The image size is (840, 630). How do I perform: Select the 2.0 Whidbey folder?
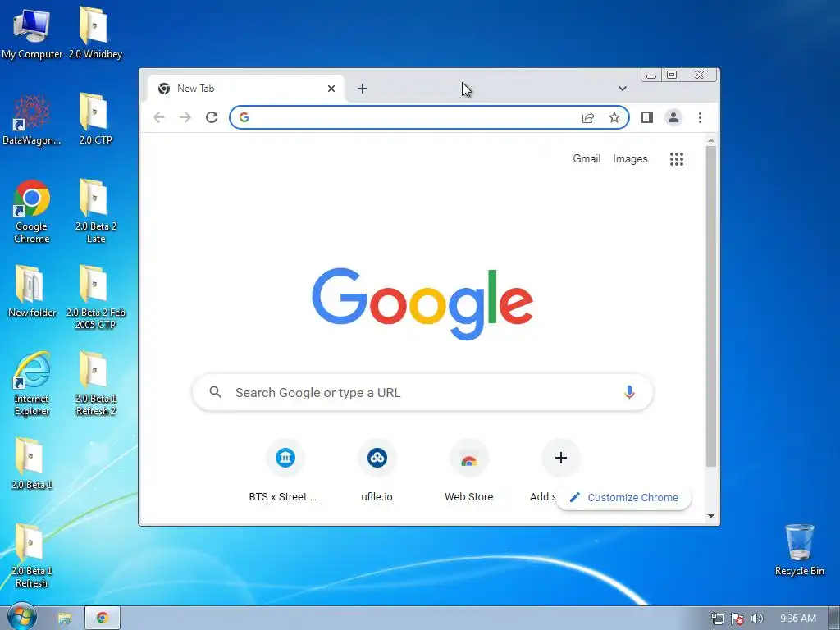[95, 33]
